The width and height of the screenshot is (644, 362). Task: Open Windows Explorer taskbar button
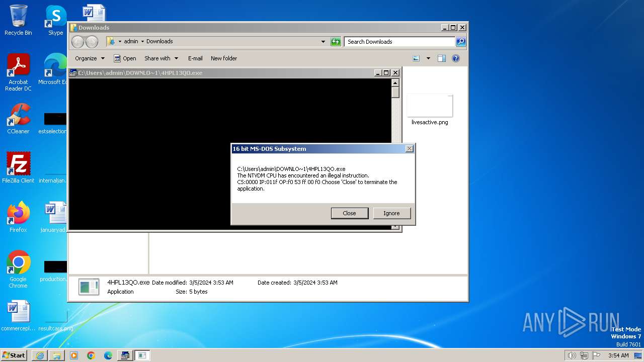[57, 355]
